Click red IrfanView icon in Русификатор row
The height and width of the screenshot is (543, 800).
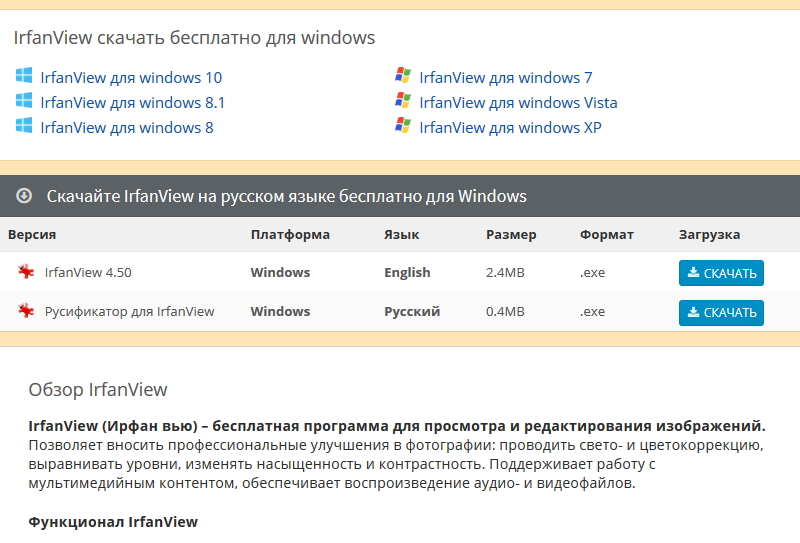26,310
